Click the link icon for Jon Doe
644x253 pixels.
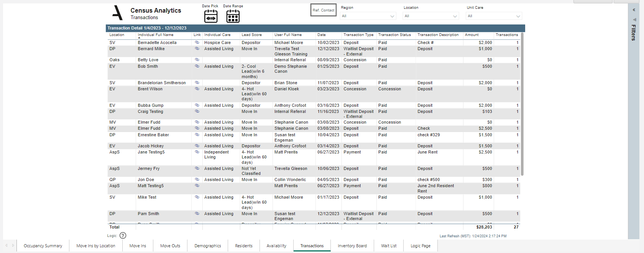pos(197,180)
